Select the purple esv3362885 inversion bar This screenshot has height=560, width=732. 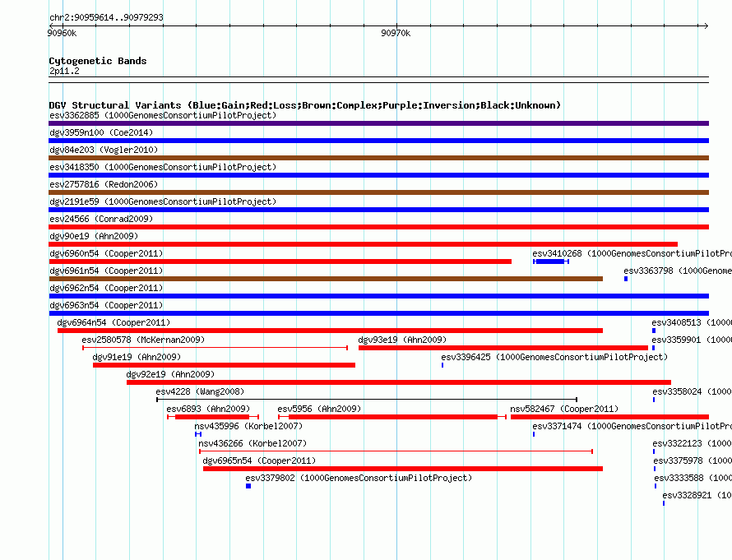pyautogui.click(x=378, y=123)
